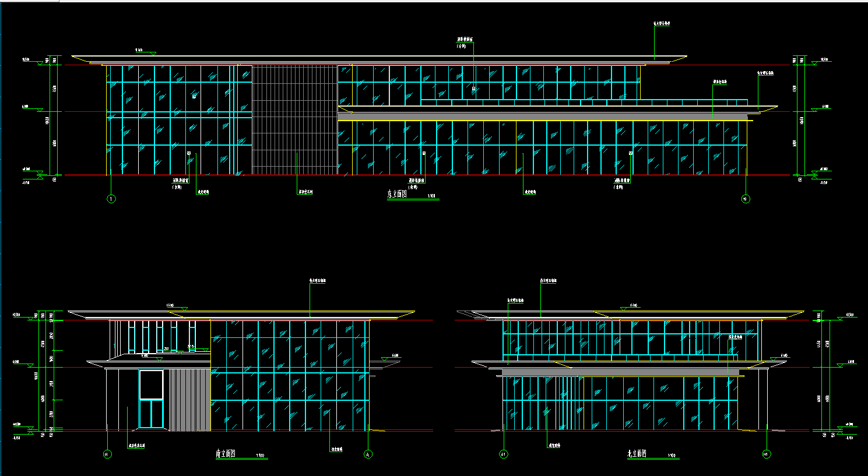Select the 1:100 scale beside 东立面图
Viewport: 868px width, 476px height.
point(431,196)
